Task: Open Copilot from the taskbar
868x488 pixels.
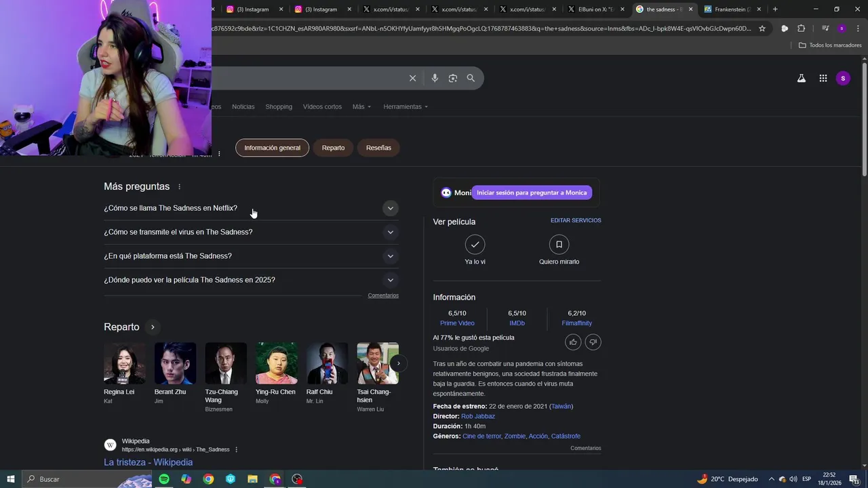Action: coord(186,479)
